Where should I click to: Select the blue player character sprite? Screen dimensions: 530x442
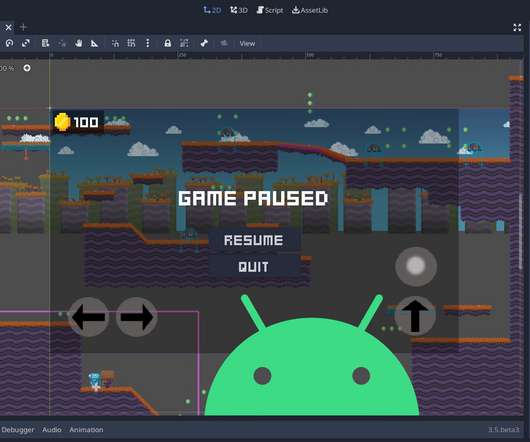(95, 381)
